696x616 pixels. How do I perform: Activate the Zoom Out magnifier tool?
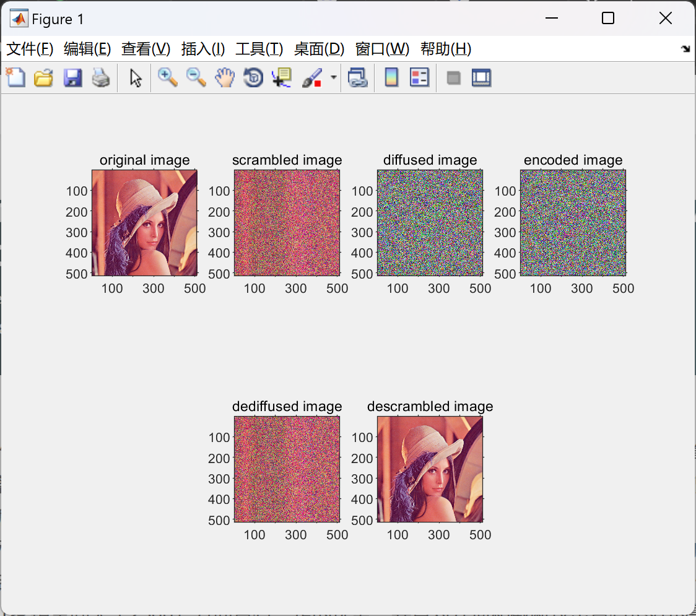coord(196,77)
